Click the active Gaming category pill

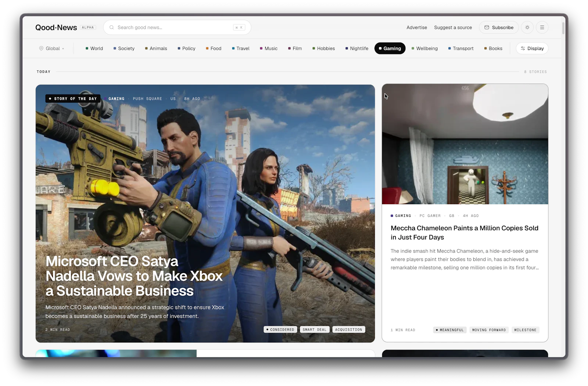390,48
